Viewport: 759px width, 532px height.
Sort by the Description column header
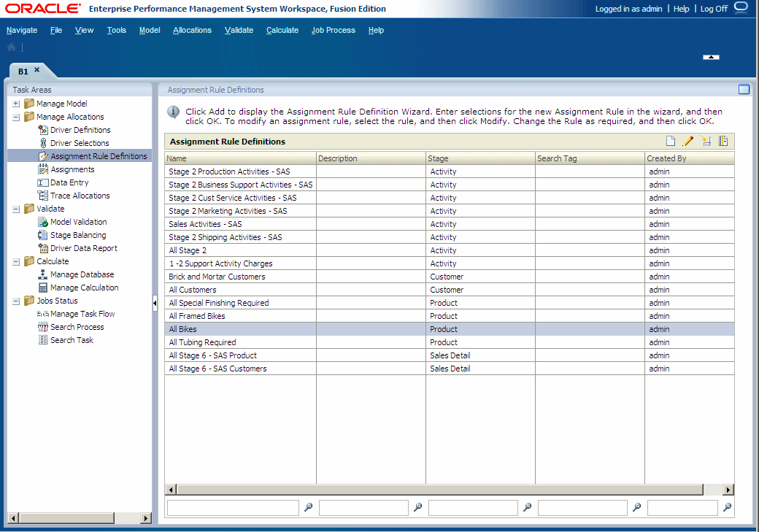coord(371,158)
